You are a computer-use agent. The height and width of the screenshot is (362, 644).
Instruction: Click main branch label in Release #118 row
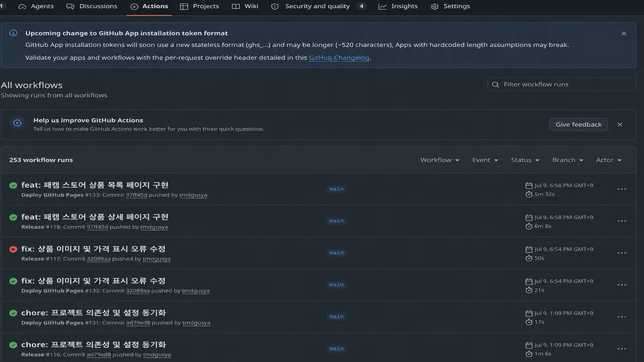click(x=336, y=221)
